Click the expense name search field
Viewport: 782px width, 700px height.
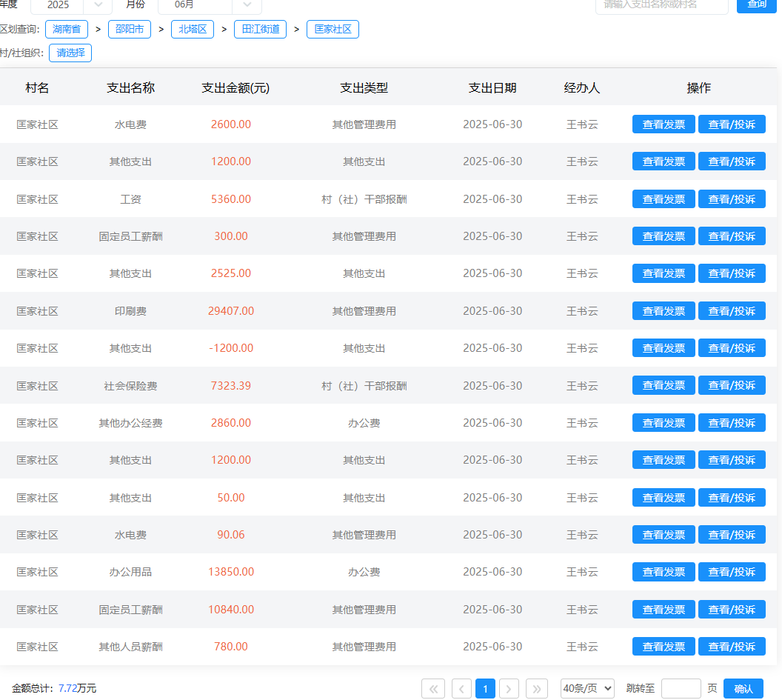661,5
